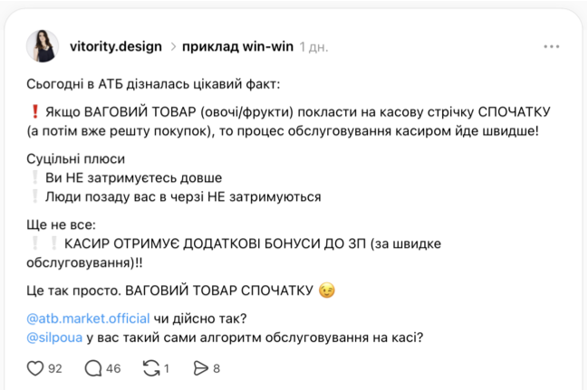Image resolution: width=588 pixels, height=390 pixels.
Task: Open the three-dot more options menu
Action: pyautogui.click(x=552, y=46)
